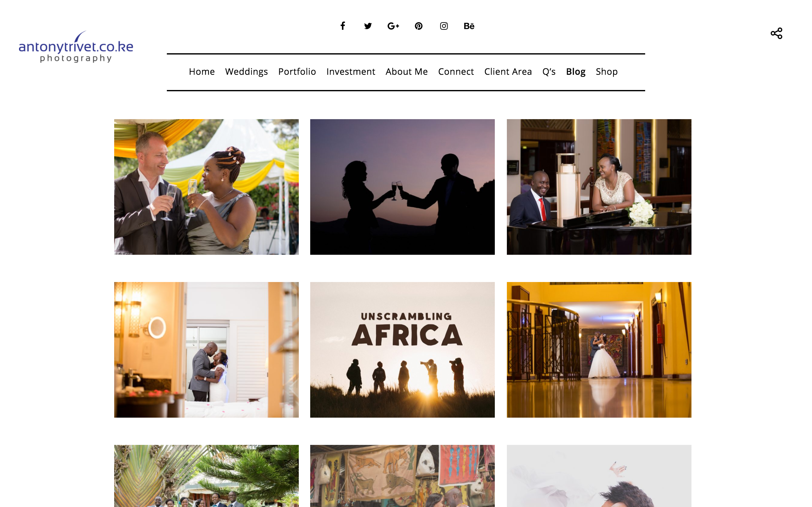Viewport: 812px width, 507px height.
Task: Open the Weddings menu item
Action: point(246,72)
